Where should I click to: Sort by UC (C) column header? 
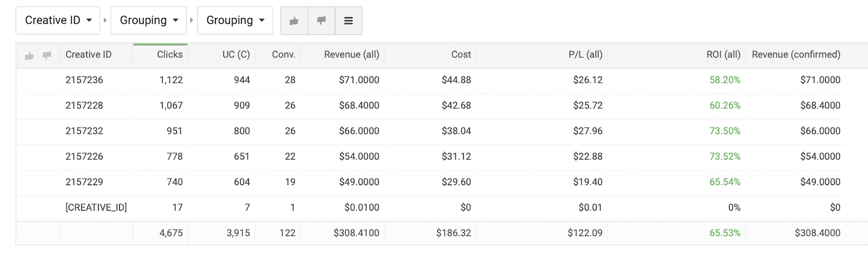[x=236, y=55]
